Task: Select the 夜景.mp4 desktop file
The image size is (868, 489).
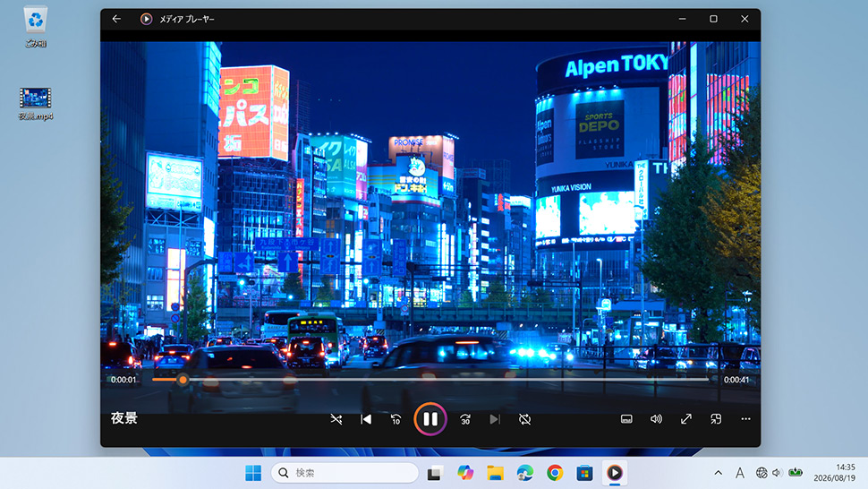Action: pos(36,104)
